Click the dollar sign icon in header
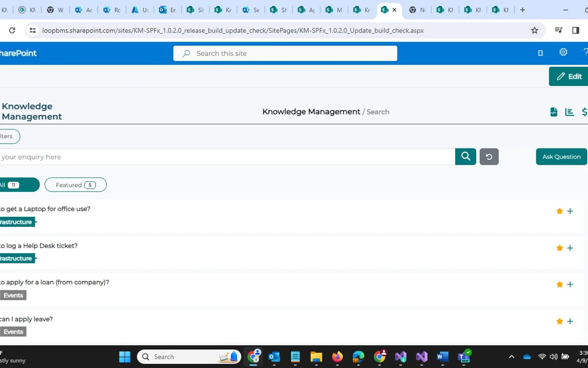The image size is (588, 368). (x=584, y=112)
